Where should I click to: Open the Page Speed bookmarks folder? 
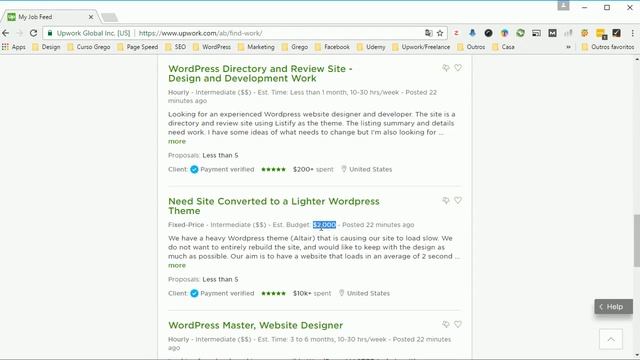[138, 47]
